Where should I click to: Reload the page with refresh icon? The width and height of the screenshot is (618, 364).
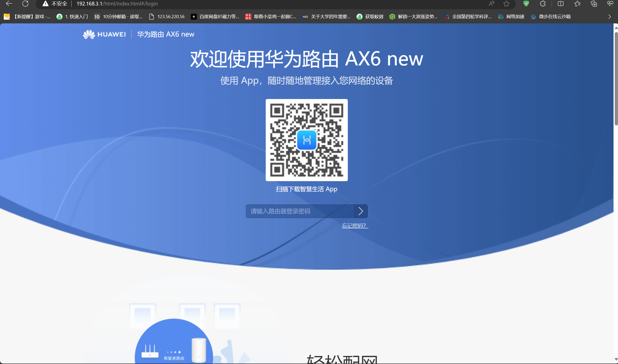[x=25, y=4]
